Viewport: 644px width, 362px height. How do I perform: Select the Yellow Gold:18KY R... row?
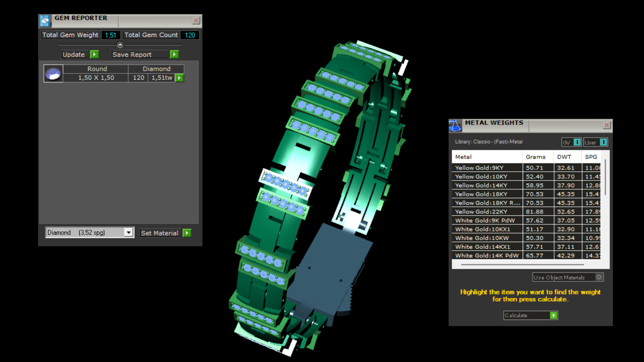[x=526, y=203]
